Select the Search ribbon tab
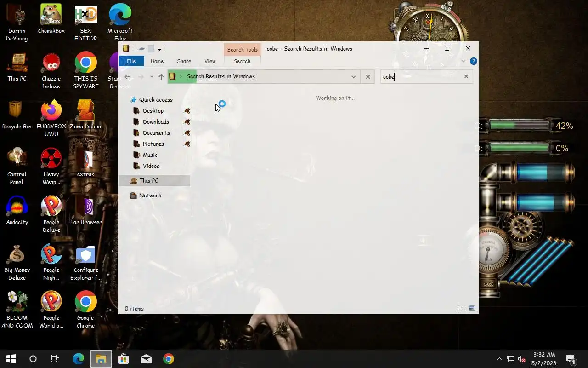Viewport: 588px width, 368px height. [242, 61]
